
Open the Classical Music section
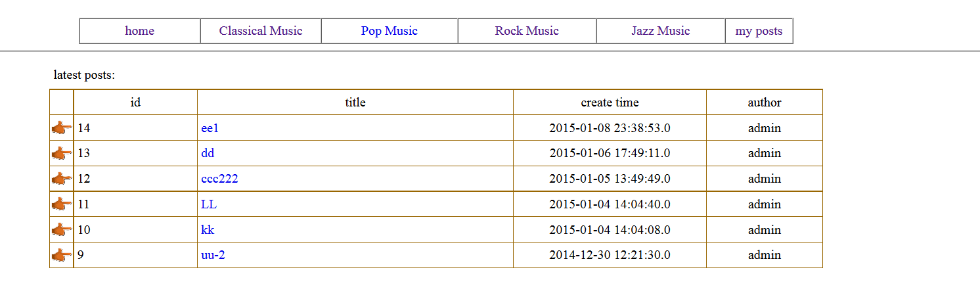click(x=261, y=31)
